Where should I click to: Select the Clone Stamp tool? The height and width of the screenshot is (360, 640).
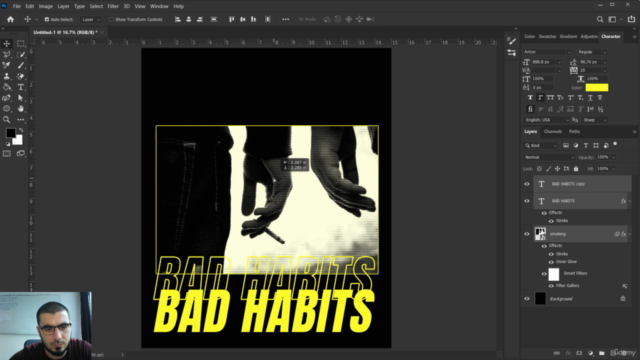tap(7, 76)
